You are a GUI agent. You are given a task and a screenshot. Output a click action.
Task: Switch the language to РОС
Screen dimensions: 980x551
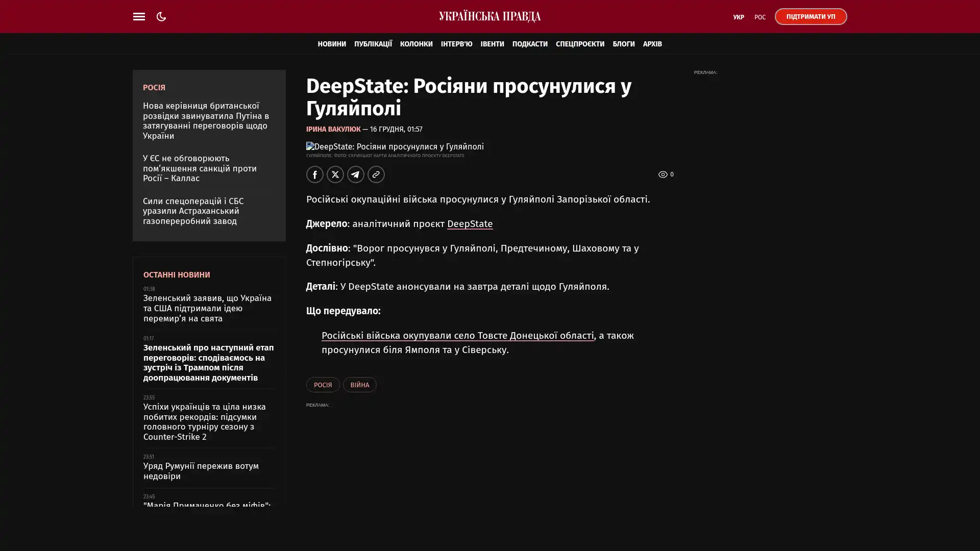tap(759, 17)
